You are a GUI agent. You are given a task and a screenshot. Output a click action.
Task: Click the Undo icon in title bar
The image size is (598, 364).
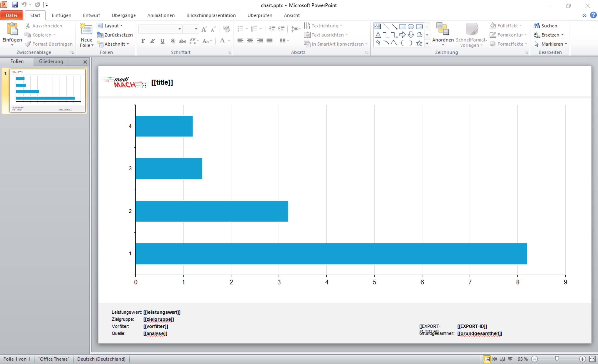(24, 5)
